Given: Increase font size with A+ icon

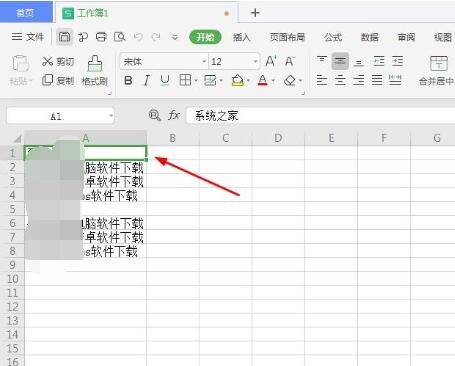Looking at the screenshot, I should point(271,61).
